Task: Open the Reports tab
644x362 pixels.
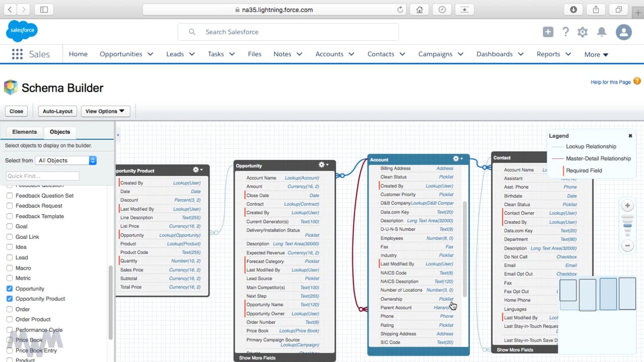Action: click(548, 54)
